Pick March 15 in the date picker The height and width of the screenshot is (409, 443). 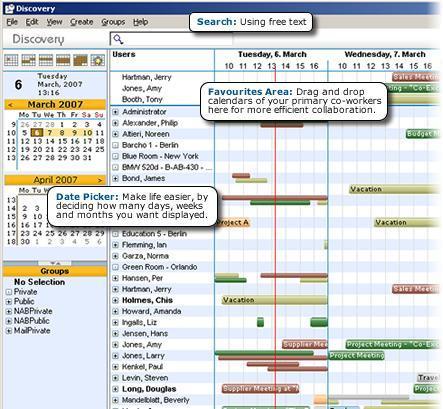pyautogui.click(x=63, y=141)
